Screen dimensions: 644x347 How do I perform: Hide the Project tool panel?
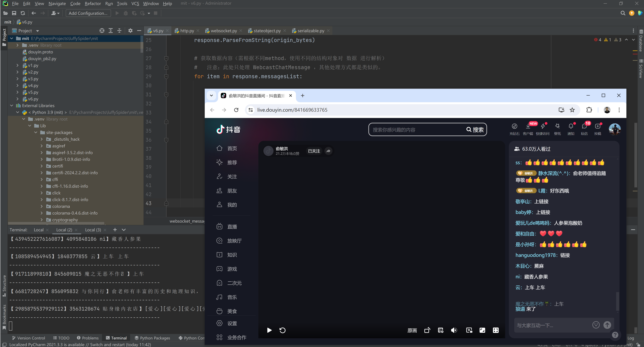pos(139,31)
